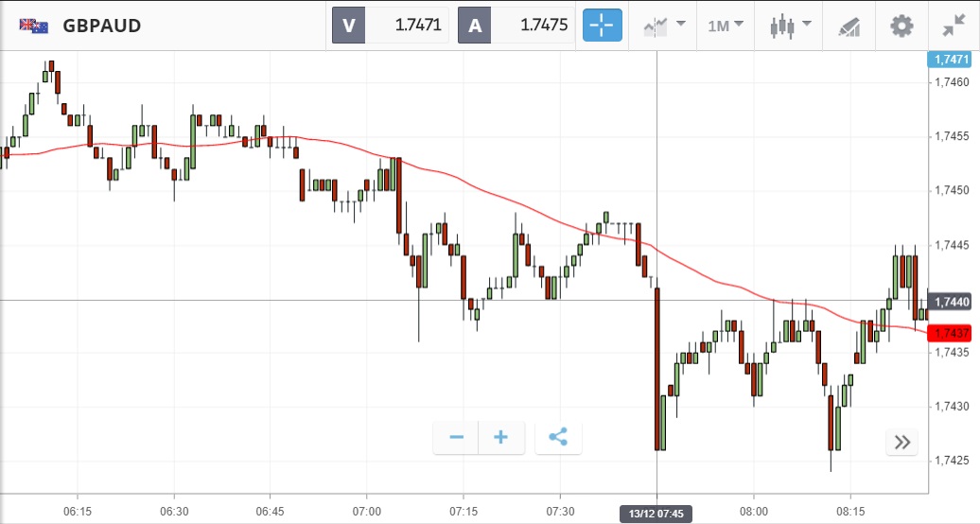Click the zoom in plus button
Viewport: 980px width, 524px height.
coord(501,437)
